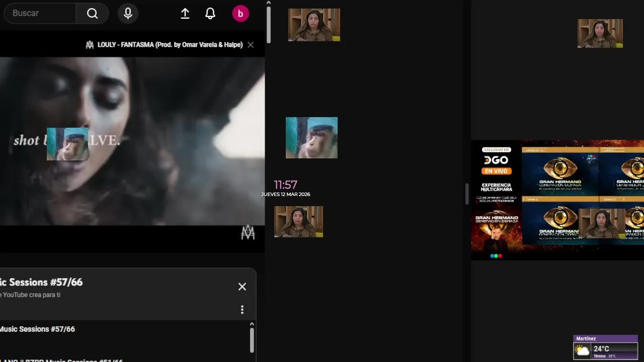Click the main video player frame
The height and width of the screenshot is (362, 644).
click(x=132, y=141)
